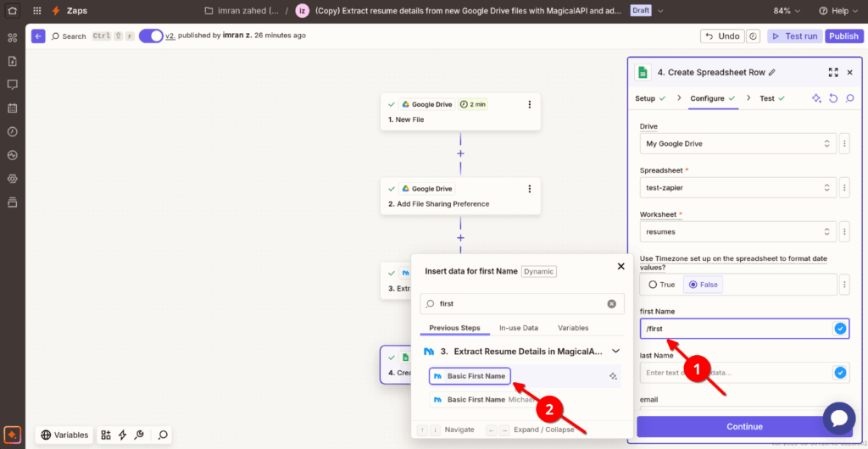The image size is (868, 449).
Task: Click the refresh fields icon in panel
Action: [x=833, y=98]
